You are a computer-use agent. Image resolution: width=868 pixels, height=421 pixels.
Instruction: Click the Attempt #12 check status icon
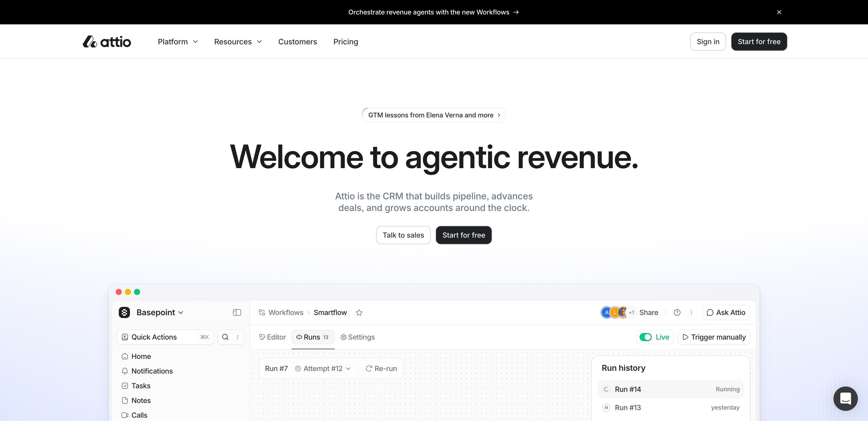point(298,369)
